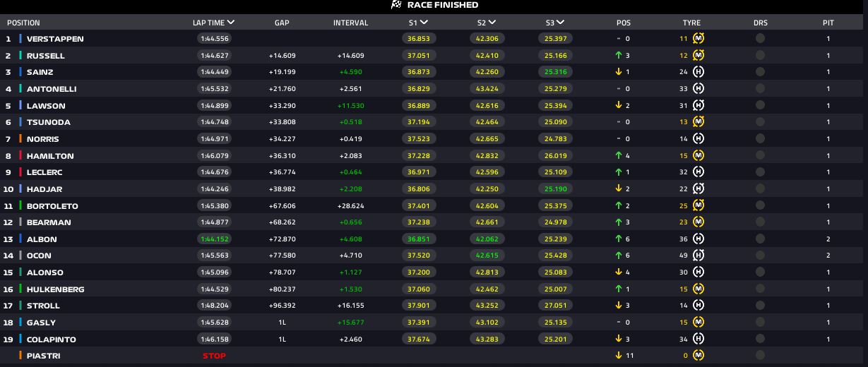This screenshot has height=367, width=868.
Task: Open the S1 sector column dropdown
Action: [424, 23]
